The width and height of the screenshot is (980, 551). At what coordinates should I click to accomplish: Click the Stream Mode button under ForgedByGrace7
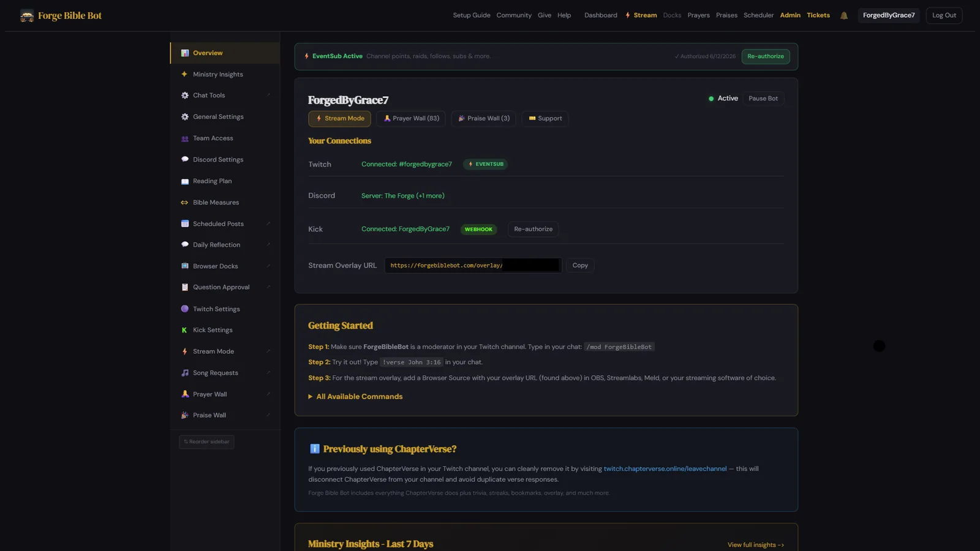pyautogui.click(x=339, y=119)
